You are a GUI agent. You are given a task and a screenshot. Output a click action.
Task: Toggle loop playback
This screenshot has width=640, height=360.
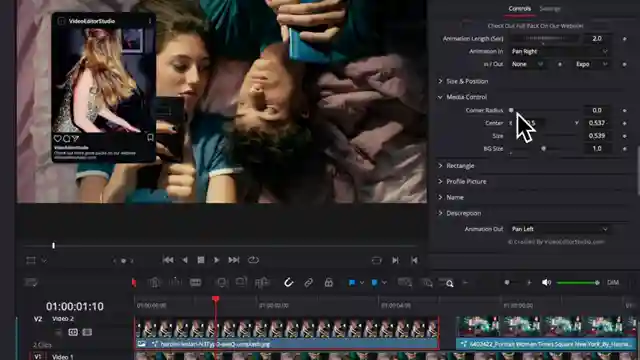(253, 260)
